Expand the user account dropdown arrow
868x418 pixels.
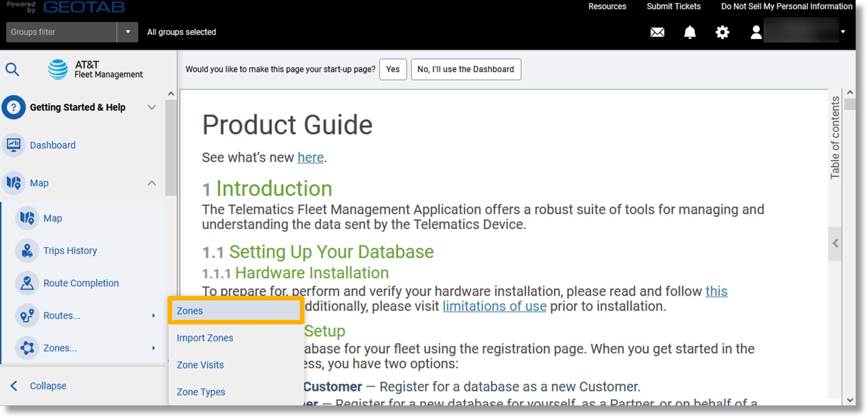click(x=843, y=32)
